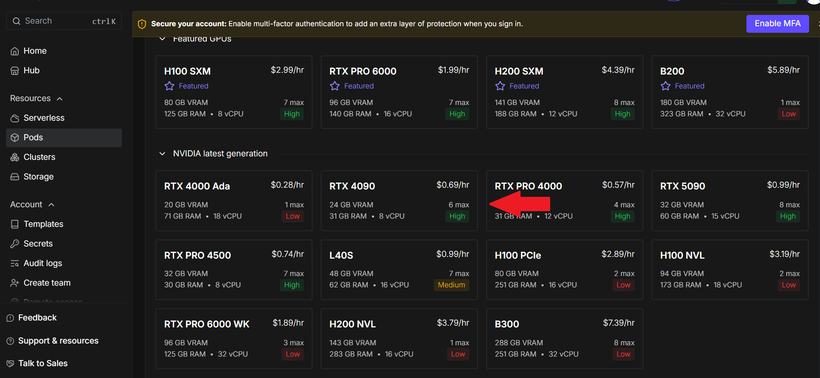The height and width of the screenshot is (378, 820).
Task: Focus the Search field
Action: 64,21
